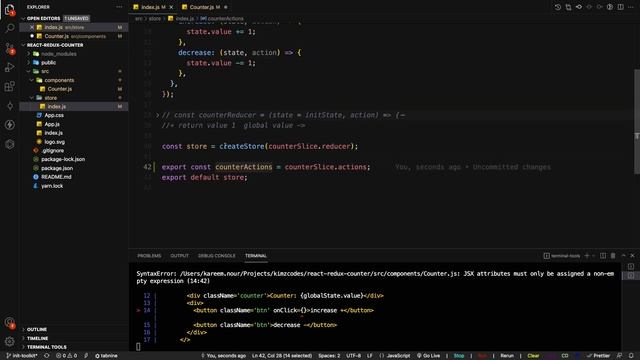Open package.json in the file tree
The image size is (640, 360).
pyautogui.click(x=57, y=168)
